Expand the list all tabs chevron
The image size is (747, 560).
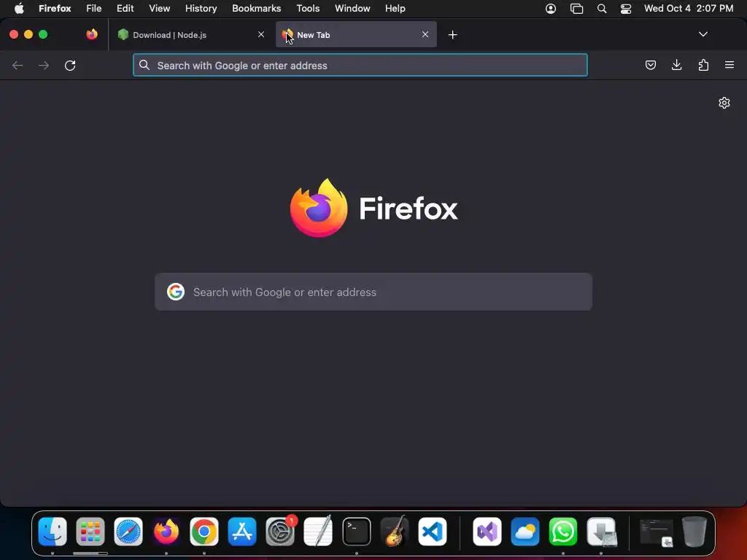click(x=703, y=34)
